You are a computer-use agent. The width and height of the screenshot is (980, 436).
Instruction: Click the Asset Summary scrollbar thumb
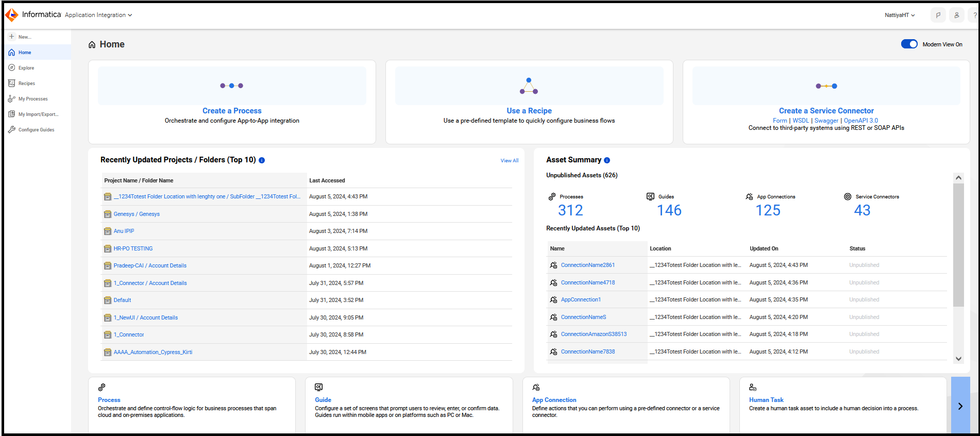click(x=958, y=245)
